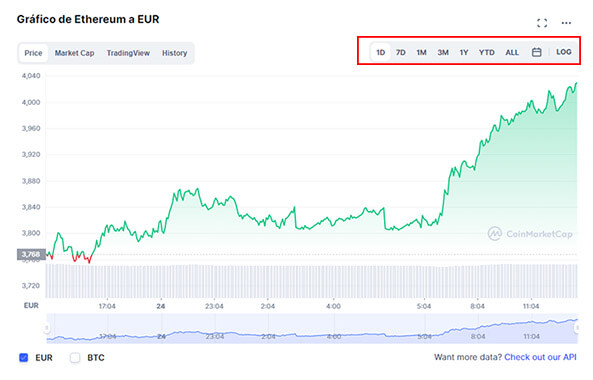Click the 3,840 axis value
Screen dimensions: 593x380
pos(31,207)
